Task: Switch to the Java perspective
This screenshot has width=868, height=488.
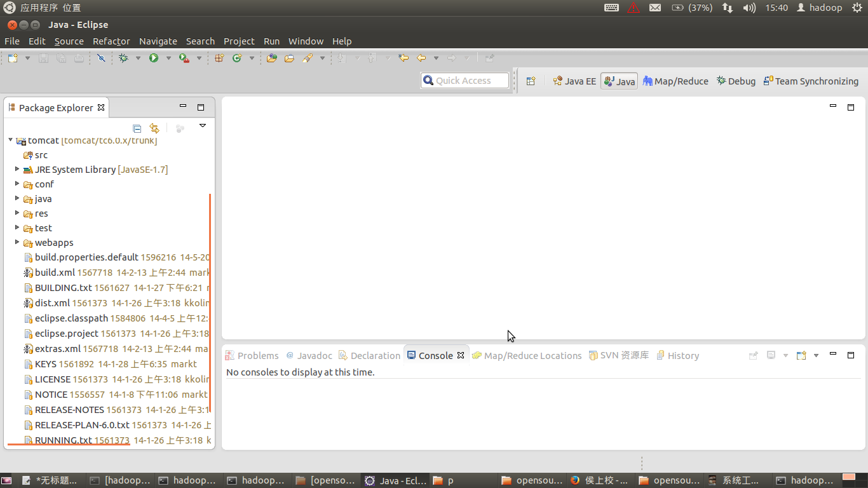Action: pos(620,81)
